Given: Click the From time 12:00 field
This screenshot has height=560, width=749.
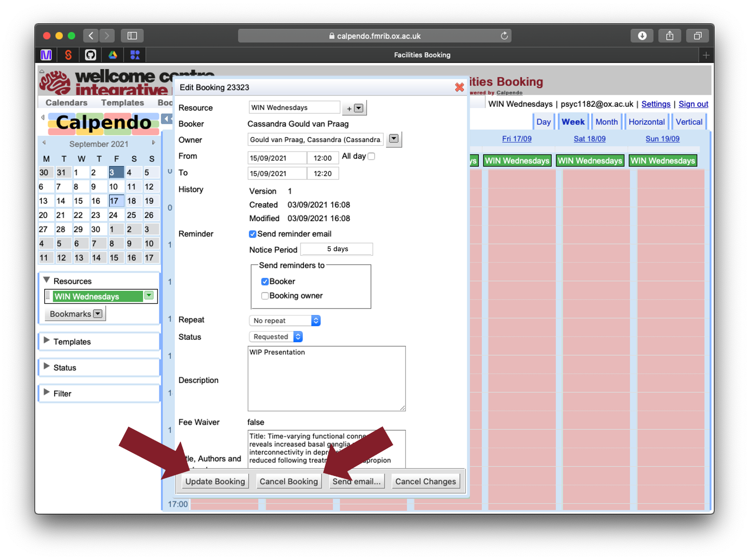Looking at the screenshot, I should click(x=323, y=158).
